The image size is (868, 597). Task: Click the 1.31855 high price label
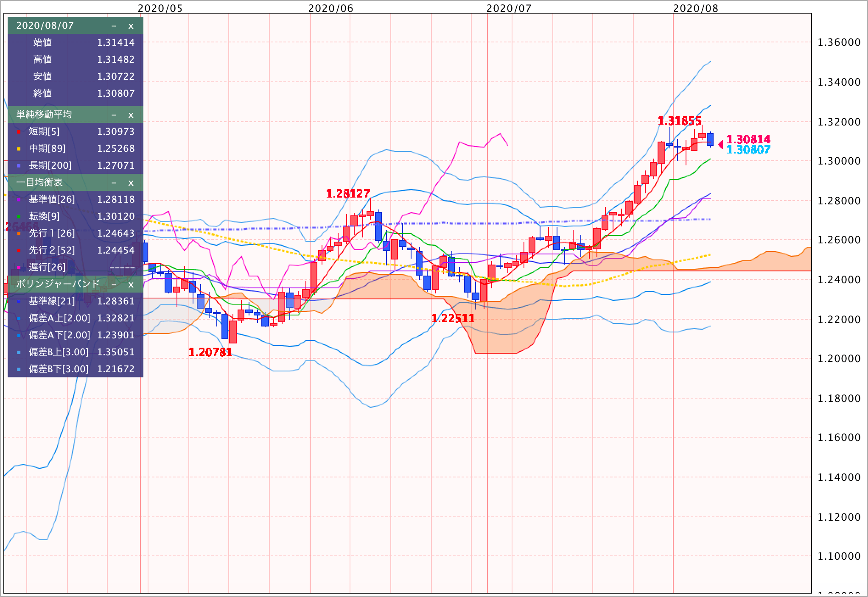(x=679, y=121)
